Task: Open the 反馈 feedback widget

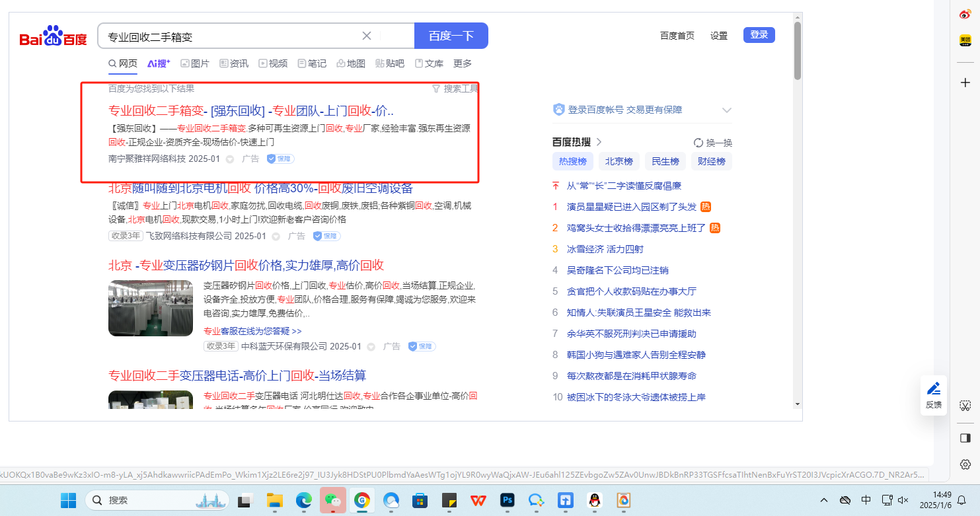Action: click(x=933, y=395)
